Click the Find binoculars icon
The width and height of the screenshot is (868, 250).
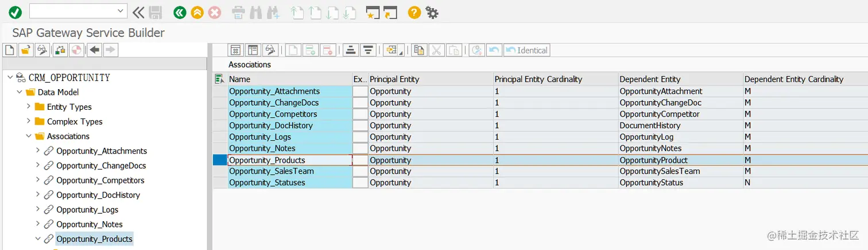[x=255, y=13]
